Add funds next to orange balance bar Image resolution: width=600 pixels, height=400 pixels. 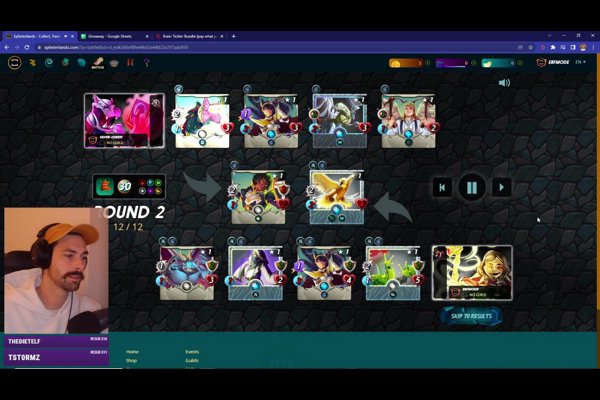click(x=428, y=63)
